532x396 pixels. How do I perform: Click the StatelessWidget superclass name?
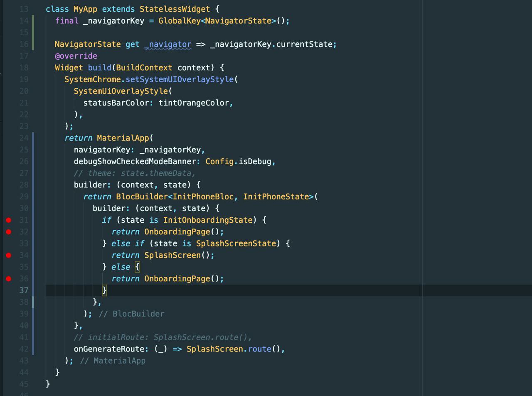pyautogui.click(x=175, y=9)
